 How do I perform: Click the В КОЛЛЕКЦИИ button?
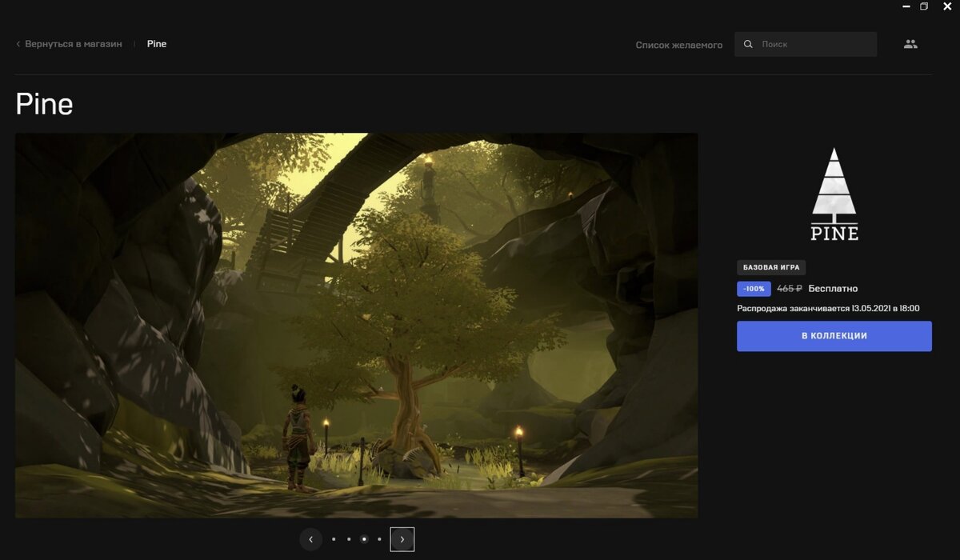(x=834, y=336)
